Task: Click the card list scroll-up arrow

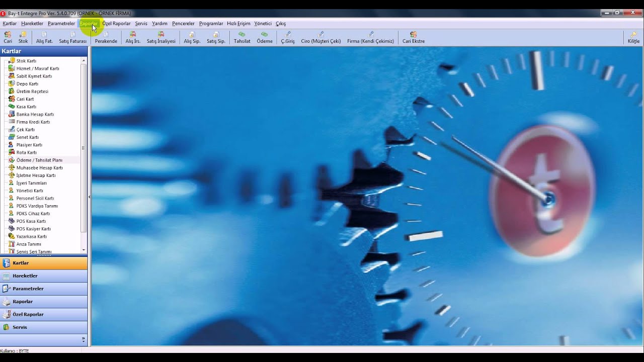Action: pyautogui.click(x=84, y=60)
